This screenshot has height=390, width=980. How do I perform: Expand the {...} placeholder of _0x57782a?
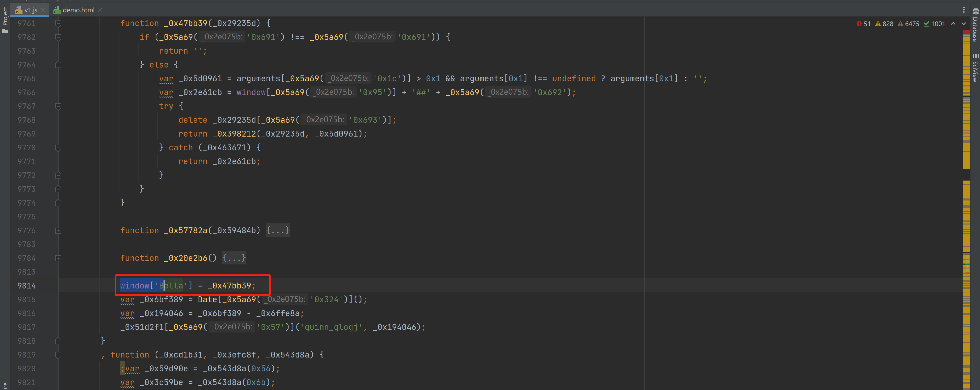(x=278, y=230)
